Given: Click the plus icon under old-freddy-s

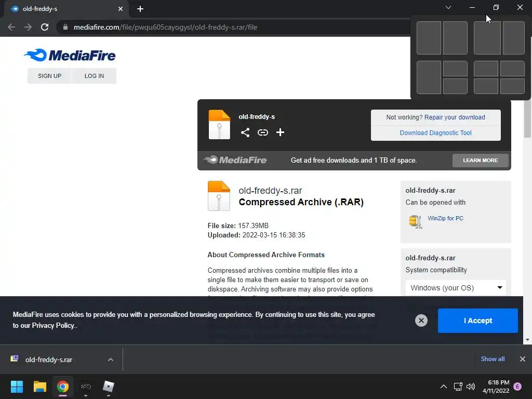Looking at the screenshot, I should pyautogui.click(x=280, y=132).
